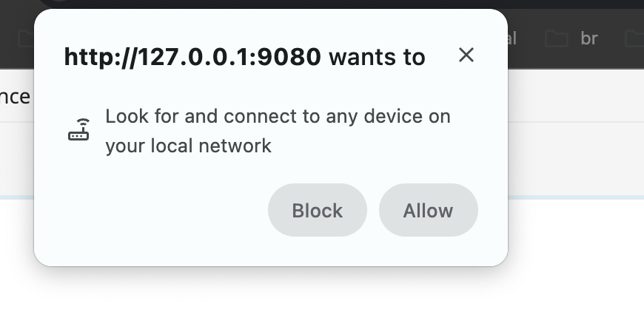Open the "br" bookmark folder
The image size is (644, 315).
[x=588, y=38]
